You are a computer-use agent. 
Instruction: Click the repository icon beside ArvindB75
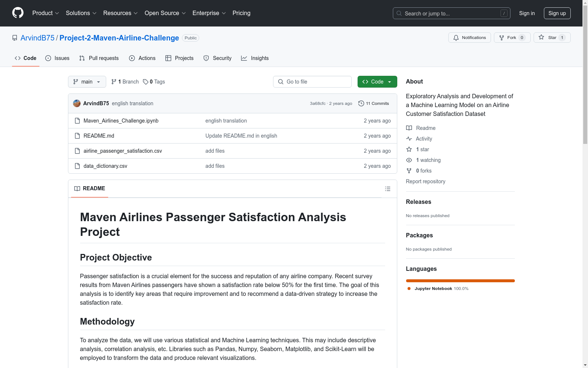click(15, 38)
